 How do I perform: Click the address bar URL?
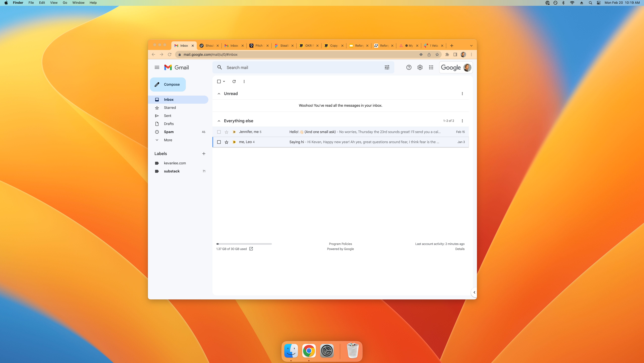tap(210, 54)
